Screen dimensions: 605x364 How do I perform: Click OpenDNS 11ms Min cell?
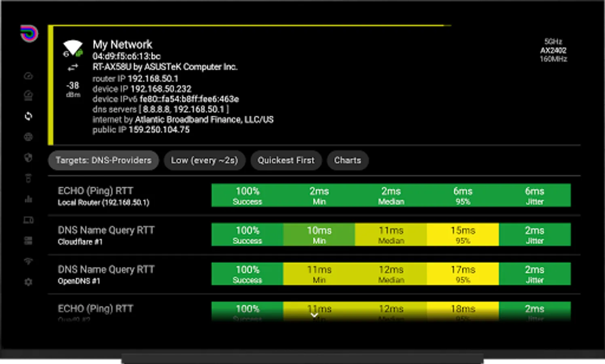(x=319, y=274)
